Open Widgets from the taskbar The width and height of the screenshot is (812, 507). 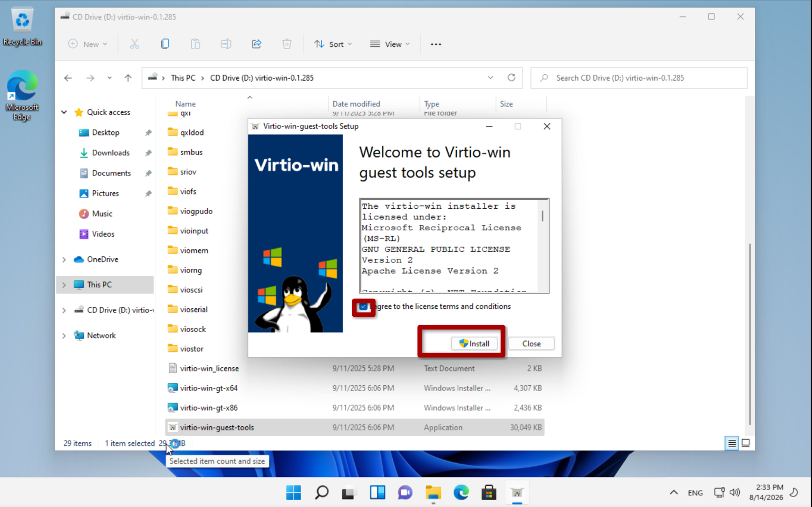tap(378, 493)
